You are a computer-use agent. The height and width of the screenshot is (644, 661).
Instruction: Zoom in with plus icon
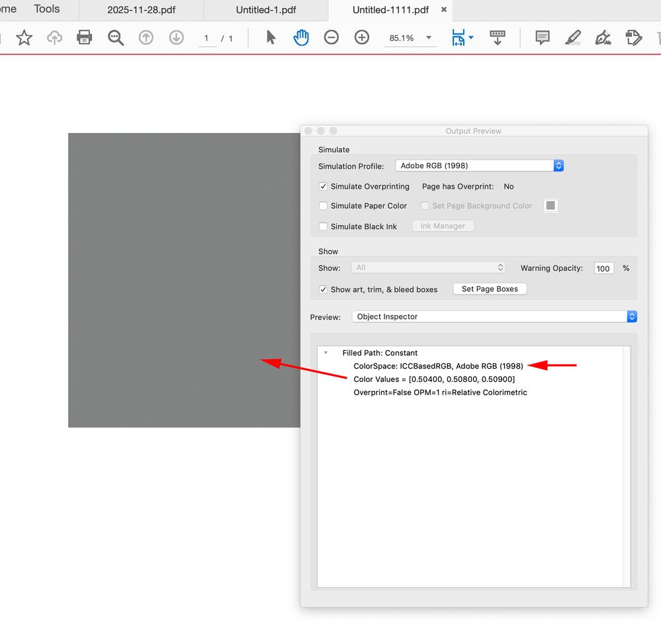click(x=362, y=38)
